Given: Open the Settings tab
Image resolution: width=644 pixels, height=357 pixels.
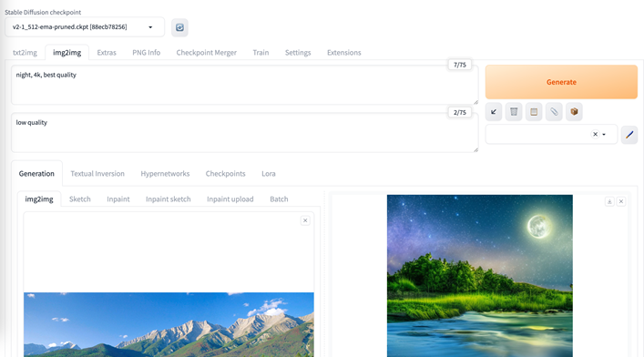Looking at the screenshot, I should [x=298, y=53].
